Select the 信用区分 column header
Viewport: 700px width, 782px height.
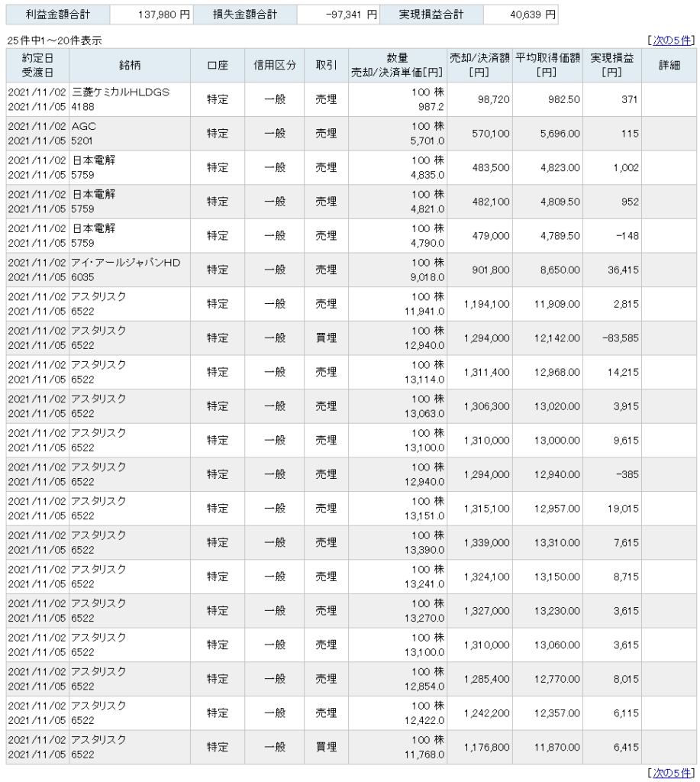[274, 66]
